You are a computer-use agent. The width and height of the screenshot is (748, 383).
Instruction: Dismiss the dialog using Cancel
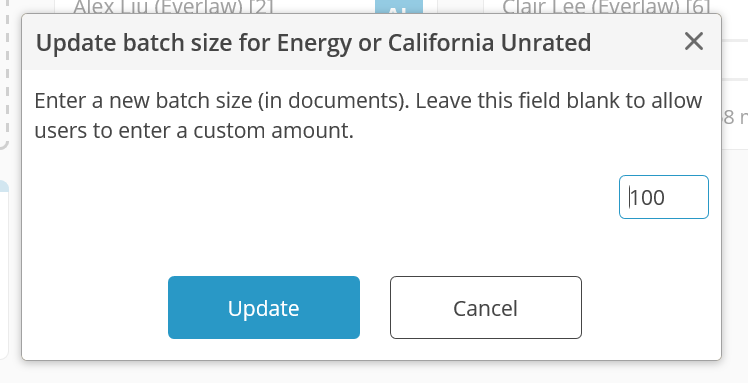click(486, 308)
